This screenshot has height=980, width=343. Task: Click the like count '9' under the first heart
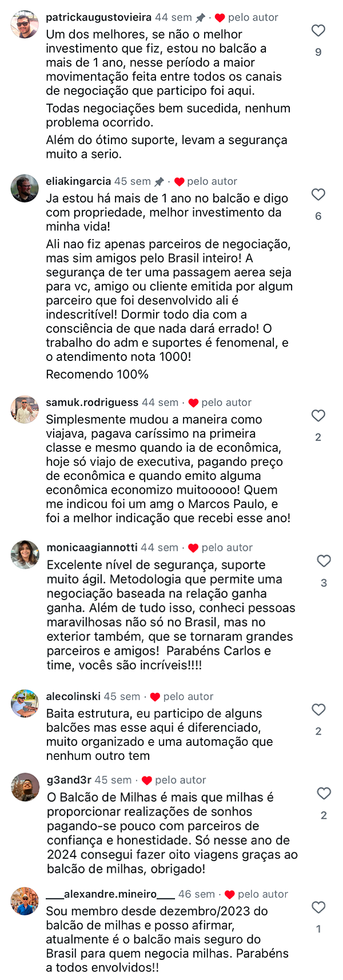pos(318,50)
